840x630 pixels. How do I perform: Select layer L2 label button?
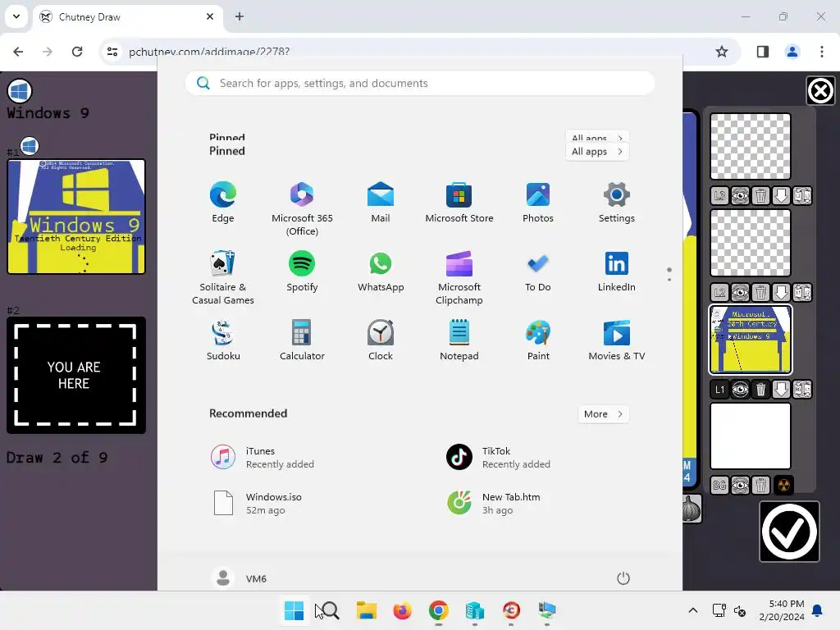point(719,293)
